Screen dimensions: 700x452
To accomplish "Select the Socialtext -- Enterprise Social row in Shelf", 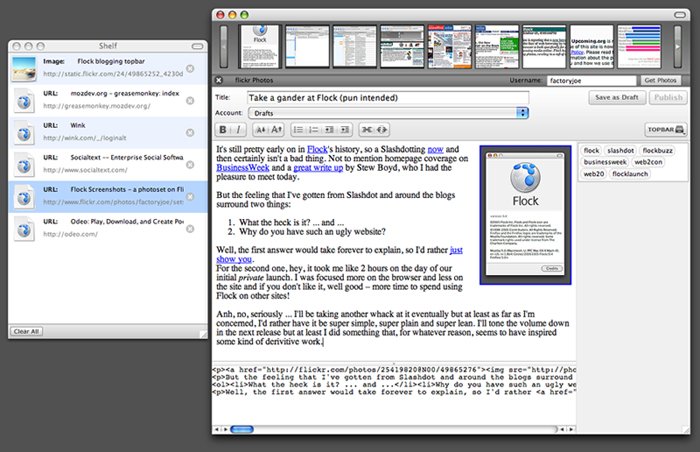I will click(108, 165).
